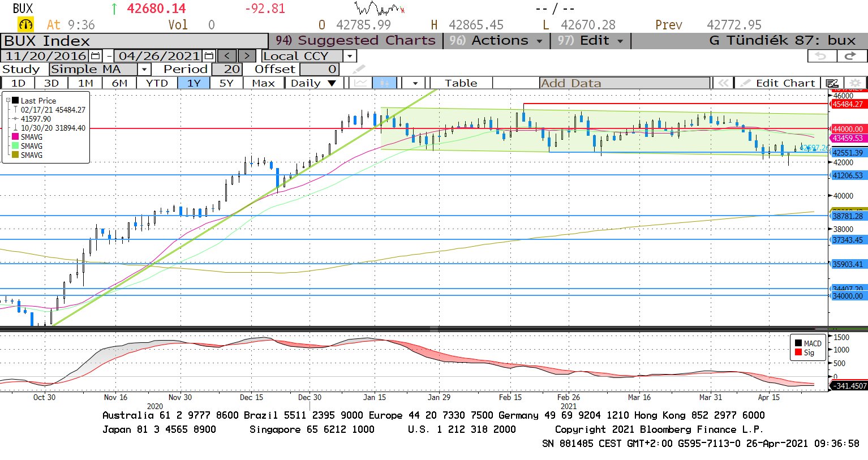Click the Table button

461,83
